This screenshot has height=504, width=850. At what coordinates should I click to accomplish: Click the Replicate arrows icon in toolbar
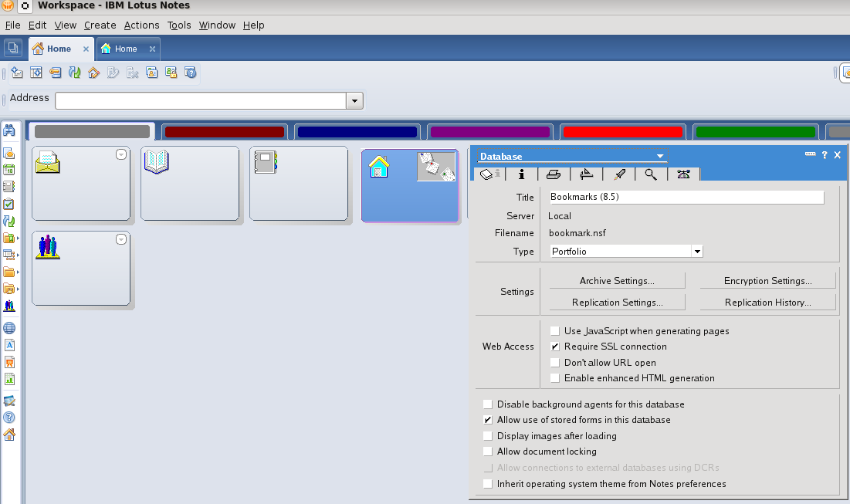click(x=74, y=73)
